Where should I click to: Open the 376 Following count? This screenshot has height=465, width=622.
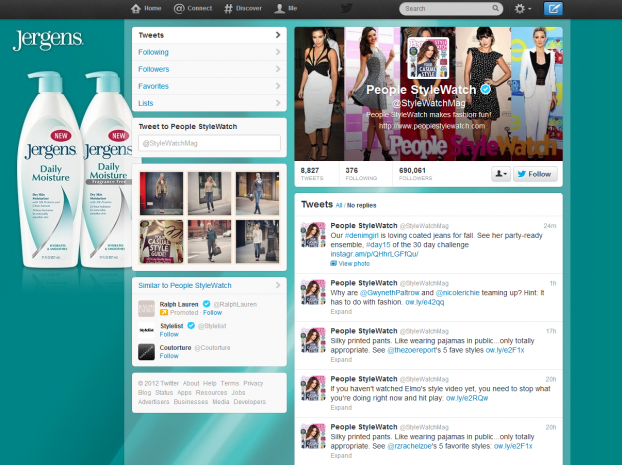click(361, 174)
